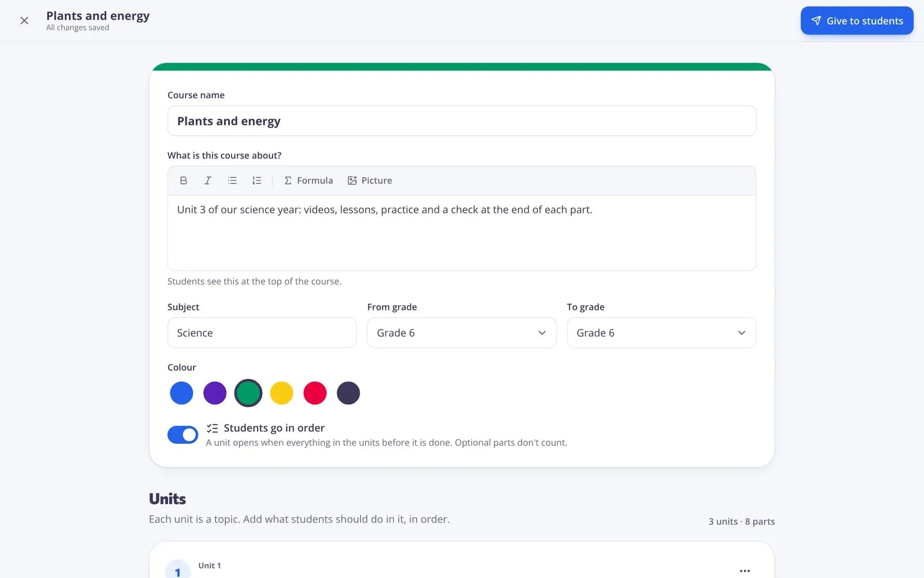924x578 pixels.
Task: Choose the red colour swatch
Action: coord(315,393)
